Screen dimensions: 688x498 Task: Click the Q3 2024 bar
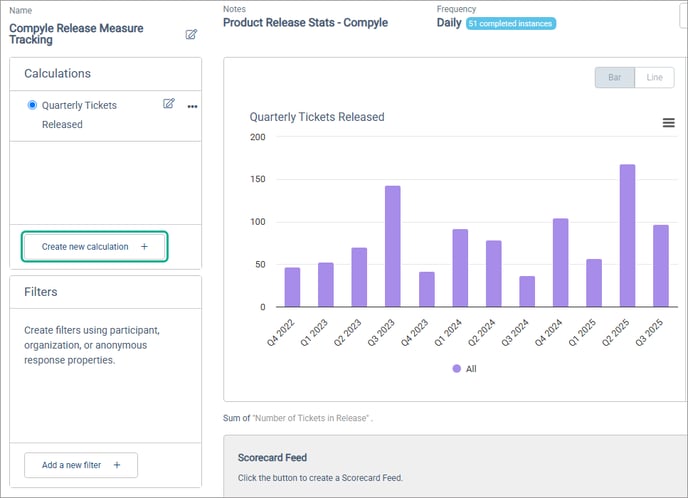[x=527, y=291]
